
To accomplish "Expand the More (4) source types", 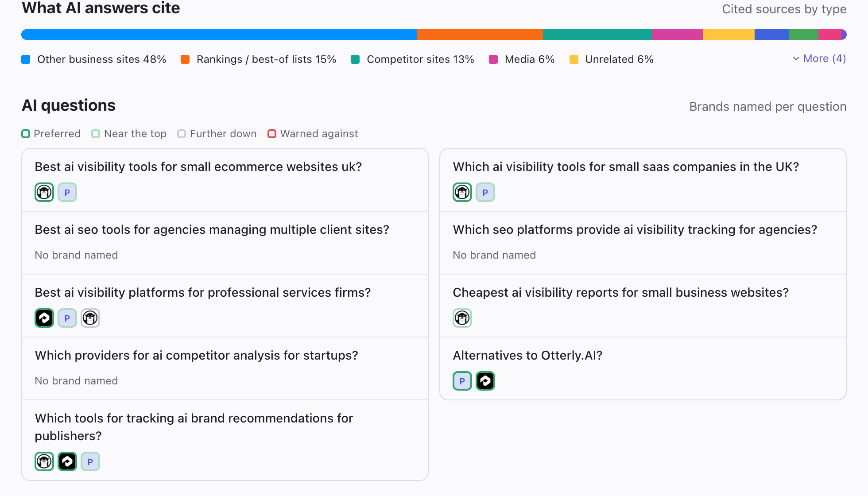I will pyautogui.click(x=819, y=58).
